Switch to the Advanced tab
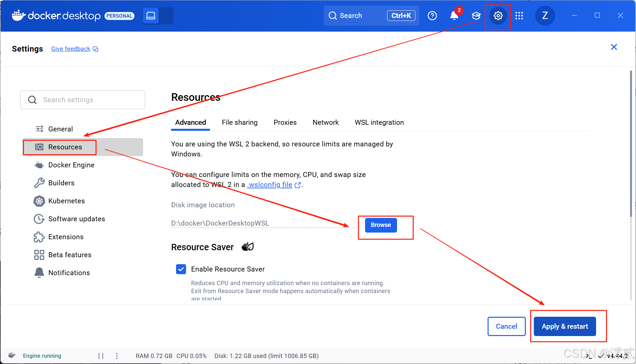The width and height of the screenshot is (636, 364). coord(191,122)
